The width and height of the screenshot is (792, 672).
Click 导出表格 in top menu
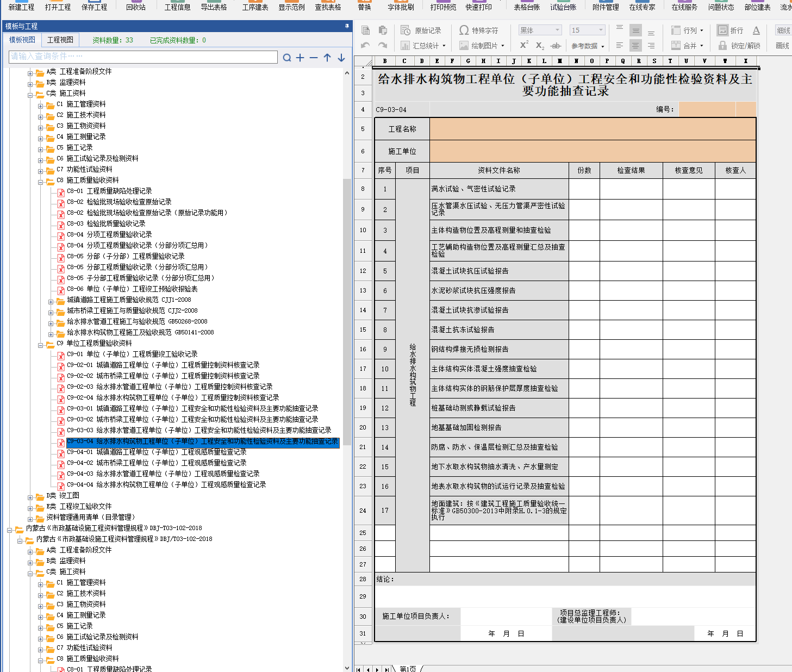[x=214, y=7]
